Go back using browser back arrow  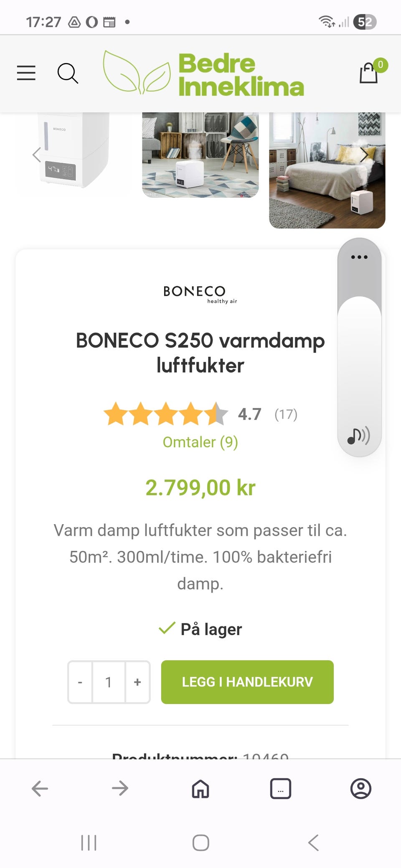[x=40, y=789]
